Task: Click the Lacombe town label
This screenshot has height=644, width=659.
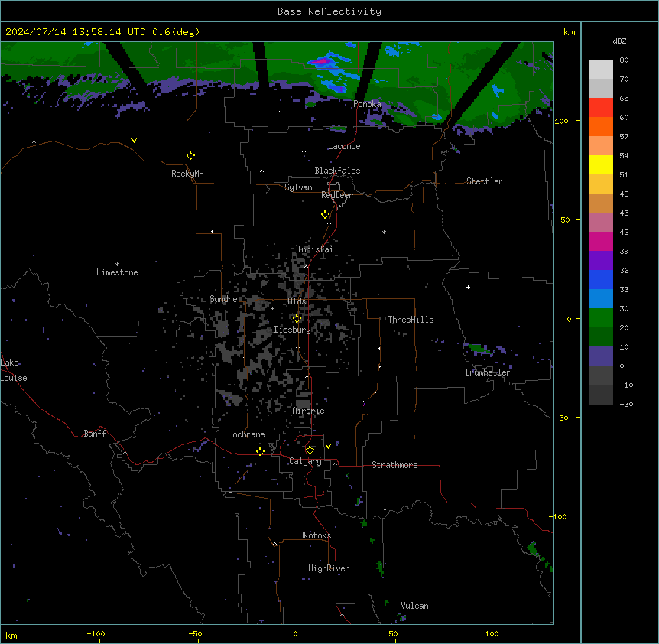Action: (x=344, y=146)
